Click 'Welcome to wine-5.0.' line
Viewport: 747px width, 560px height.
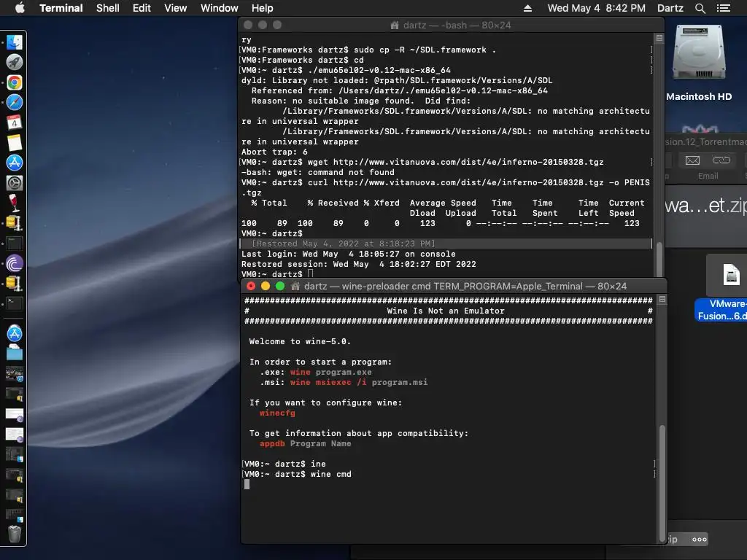(x=300, y=341)
